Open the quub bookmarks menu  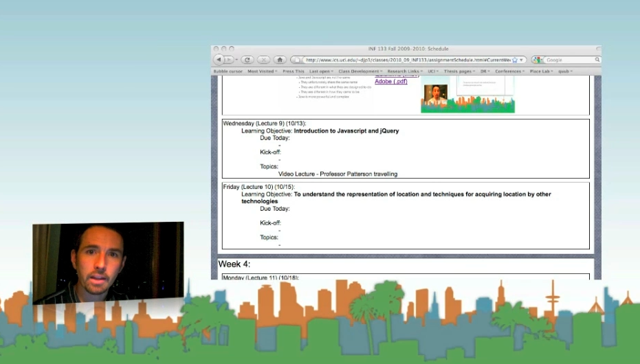(565, 71)
